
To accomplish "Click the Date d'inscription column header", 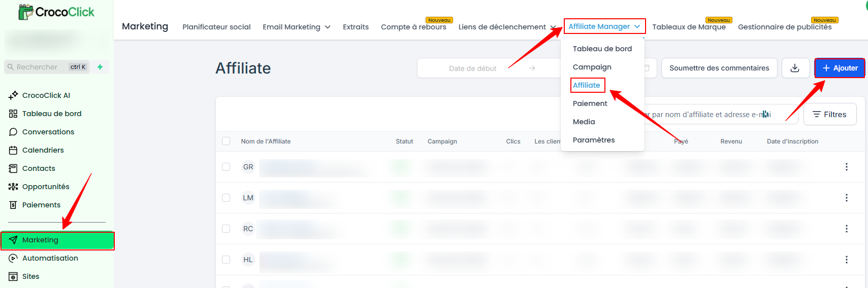I will (792, 141).
